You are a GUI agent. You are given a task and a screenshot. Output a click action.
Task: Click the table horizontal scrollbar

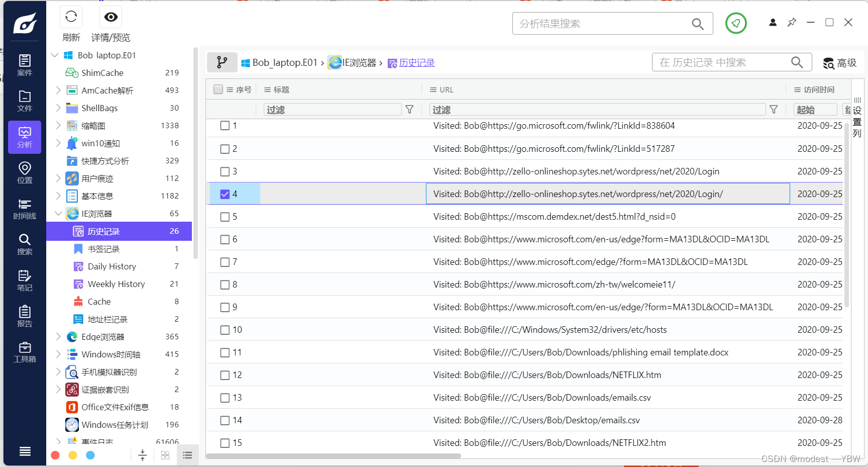[x=334, y=456]
